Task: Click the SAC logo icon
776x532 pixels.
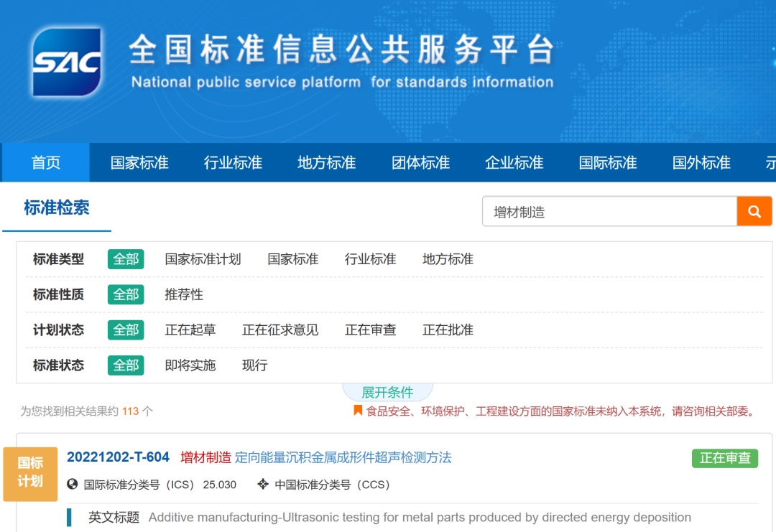Action: (67, 62)
